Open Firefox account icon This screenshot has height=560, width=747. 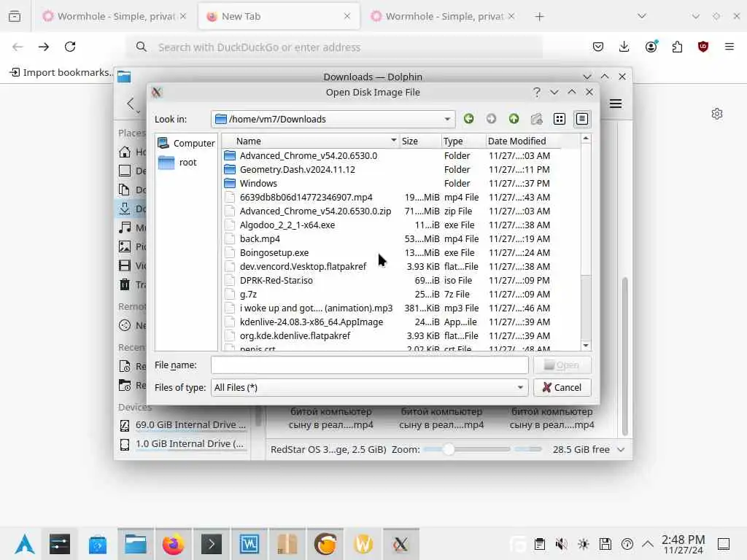[651, 47]
